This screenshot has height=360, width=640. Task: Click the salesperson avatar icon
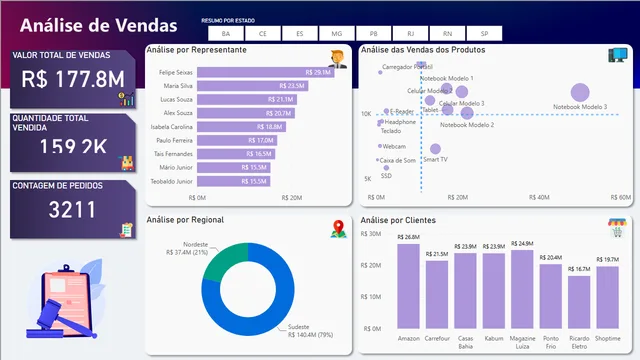click(x=338, y=59)
